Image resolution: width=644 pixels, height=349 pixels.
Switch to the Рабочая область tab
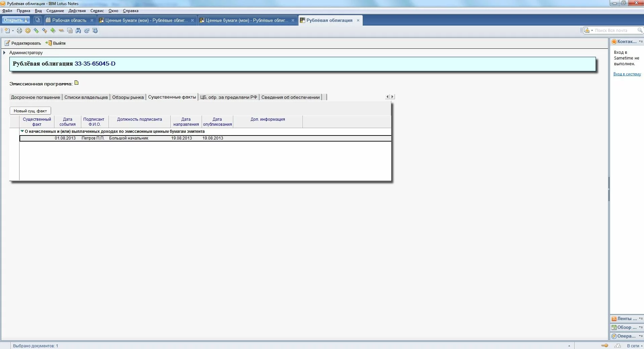69,20
